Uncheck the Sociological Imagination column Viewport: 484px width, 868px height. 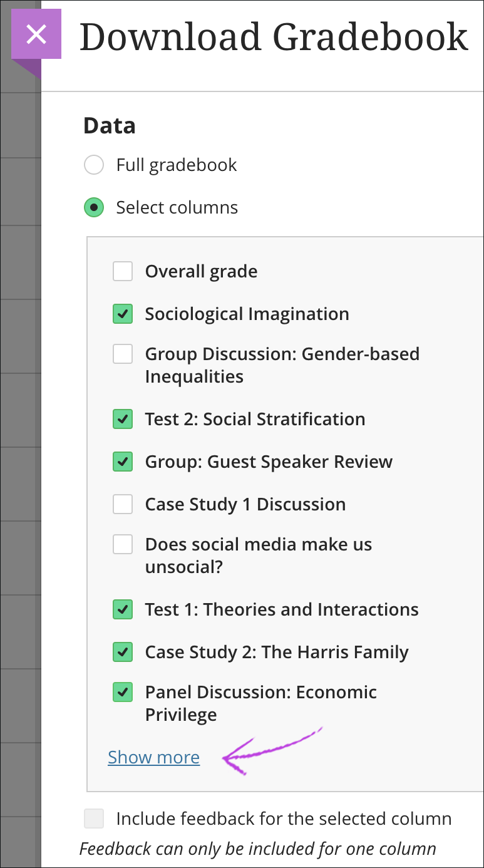(123, 314)
